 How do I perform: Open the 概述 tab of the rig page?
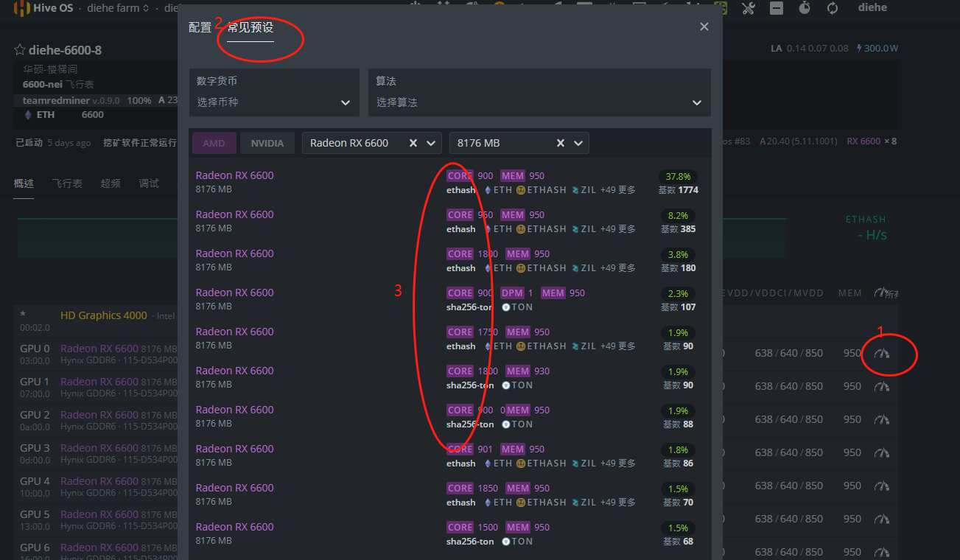point(24,183)
